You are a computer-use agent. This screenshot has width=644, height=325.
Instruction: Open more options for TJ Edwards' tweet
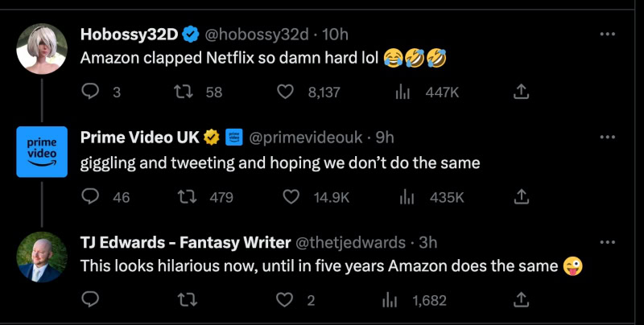(x=609, y=242)
